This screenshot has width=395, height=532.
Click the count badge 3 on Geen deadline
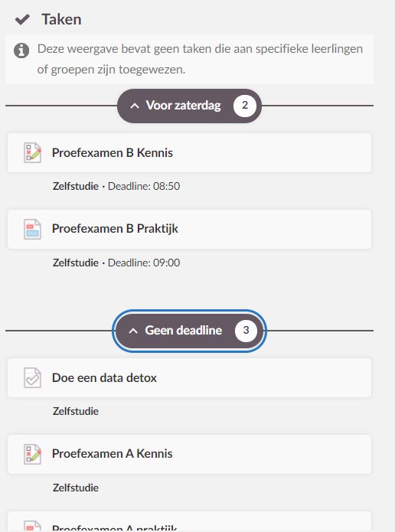coord(246,330)
